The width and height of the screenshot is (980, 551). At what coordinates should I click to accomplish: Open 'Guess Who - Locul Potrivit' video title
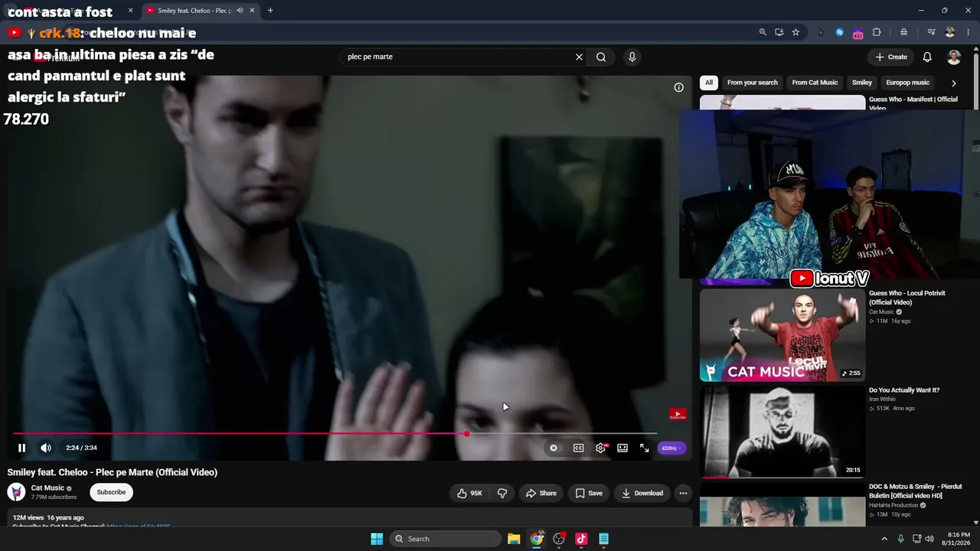coord(907,298)
